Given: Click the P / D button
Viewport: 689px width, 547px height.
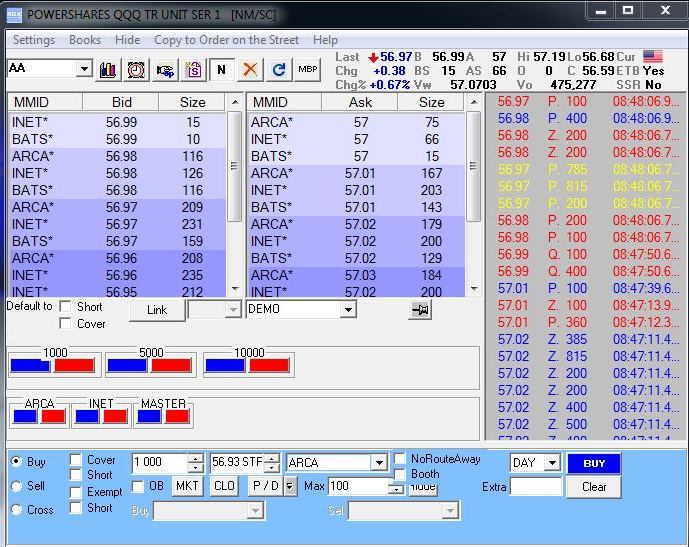Looking at the screenshot, I should pyautogui.click(x=266, y=486).
